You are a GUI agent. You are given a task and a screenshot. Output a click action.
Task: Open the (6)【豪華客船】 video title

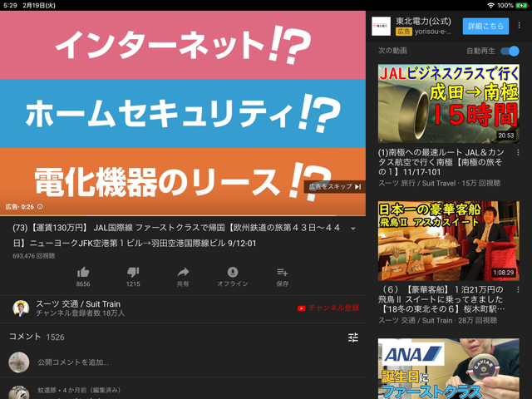(x=441, y=299)
